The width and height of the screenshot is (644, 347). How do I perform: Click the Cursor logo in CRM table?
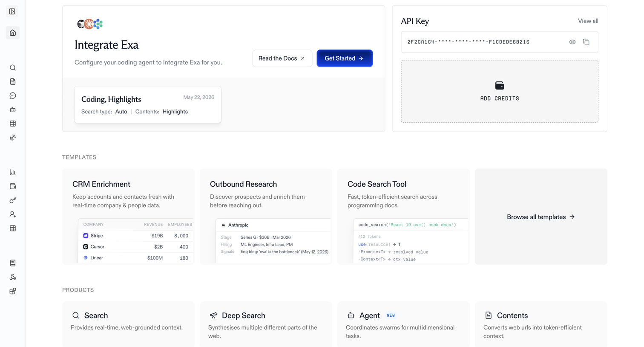click(86, 247)
